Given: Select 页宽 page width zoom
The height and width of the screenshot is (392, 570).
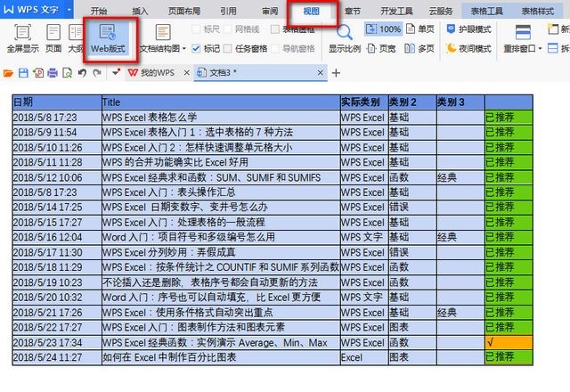Looking at the screenshot, I should [381, 48].
